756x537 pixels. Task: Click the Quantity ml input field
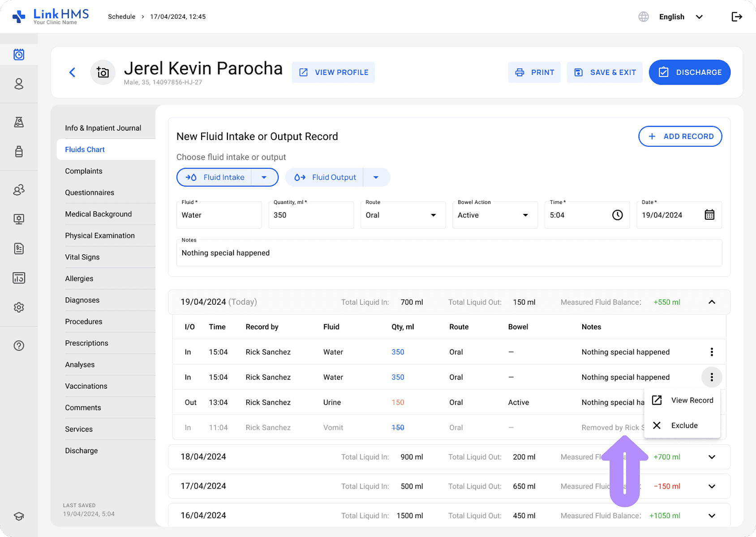coord(311,215)
